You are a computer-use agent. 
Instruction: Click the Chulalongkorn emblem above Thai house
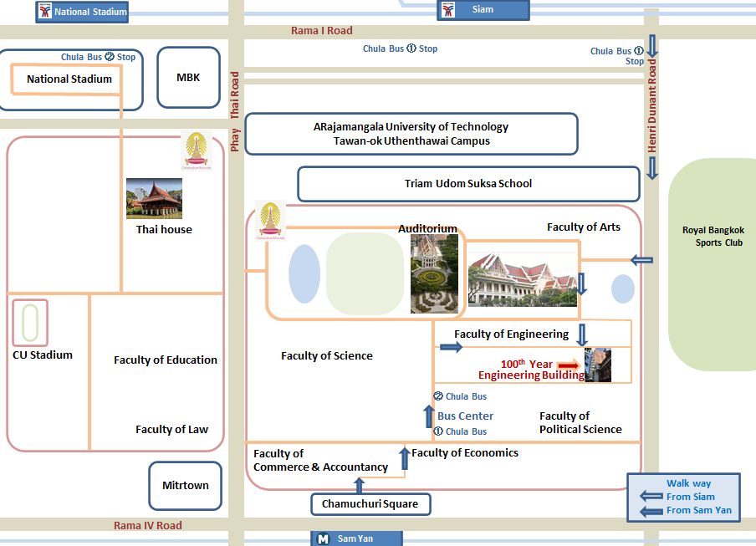197,151
